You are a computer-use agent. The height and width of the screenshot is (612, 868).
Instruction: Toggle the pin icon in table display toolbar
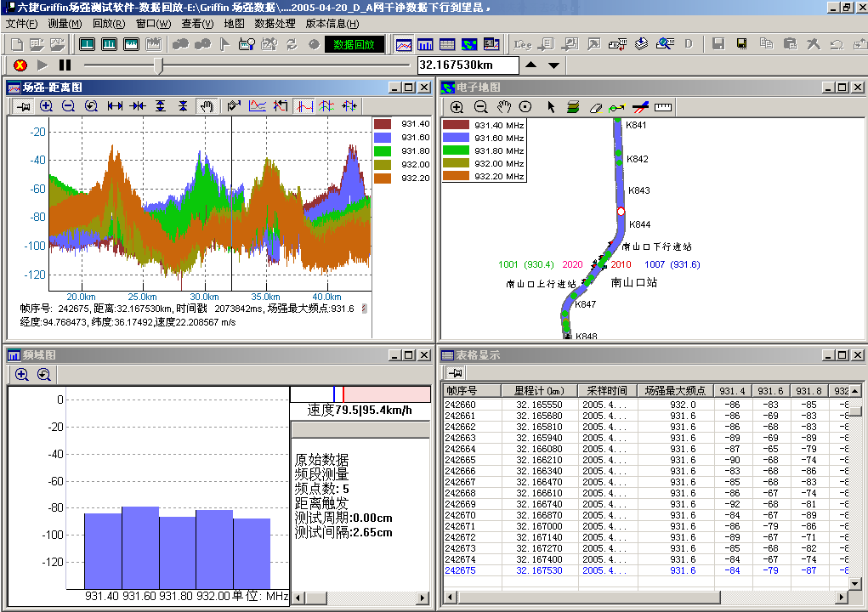click(x=455, y=373)
